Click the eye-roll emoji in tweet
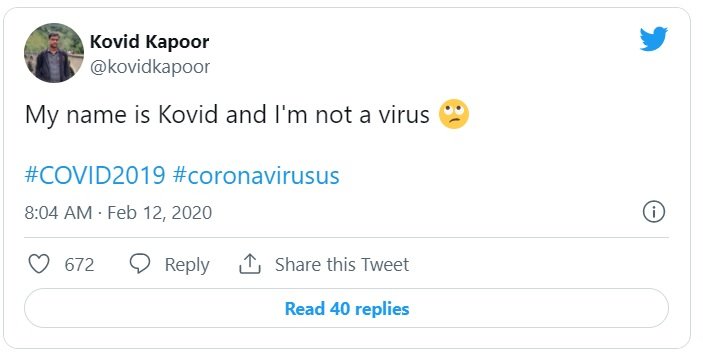Viewport: 703px width, 364px height. tap(454, 114)
